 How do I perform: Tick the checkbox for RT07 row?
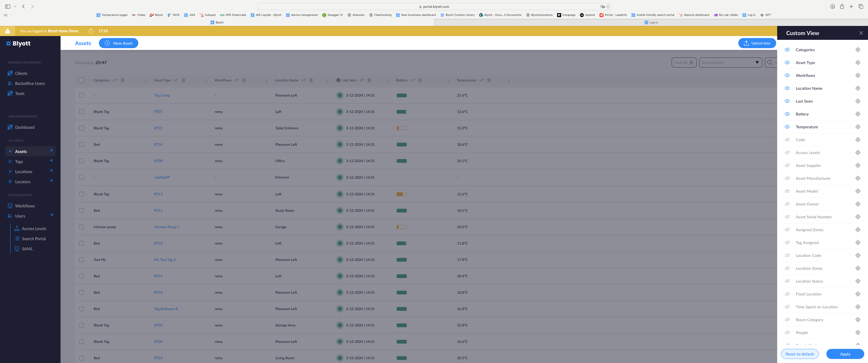82,112
